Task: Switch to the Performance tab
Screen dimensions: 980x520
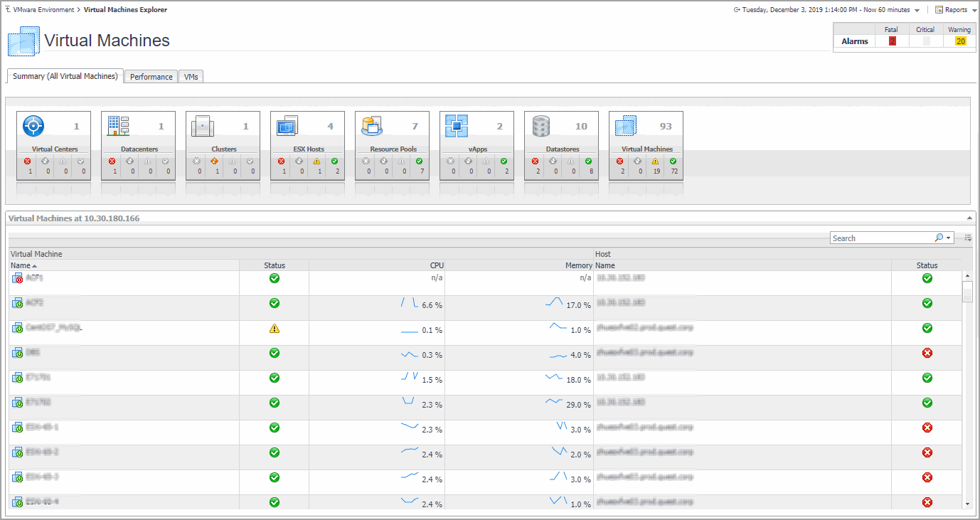Action: pos(151,77)
